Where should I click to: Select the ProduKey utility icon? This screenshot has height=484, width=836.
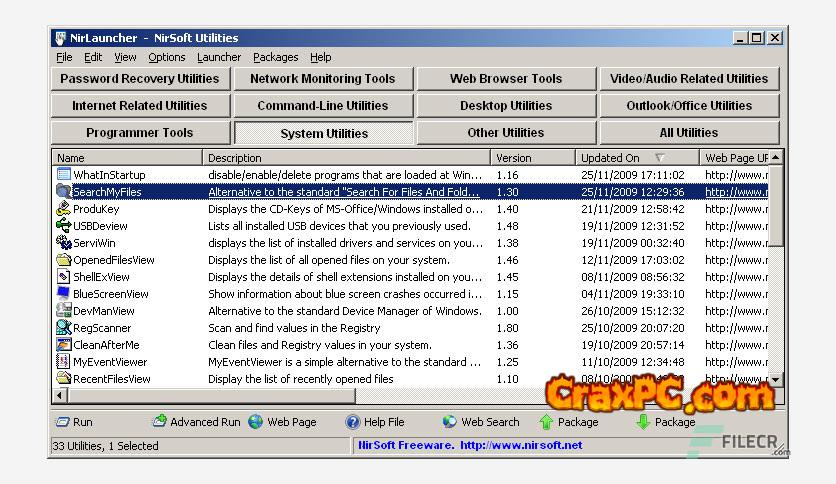64,209
